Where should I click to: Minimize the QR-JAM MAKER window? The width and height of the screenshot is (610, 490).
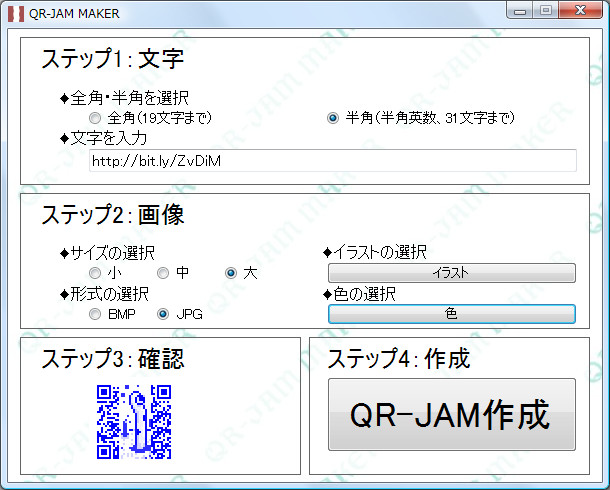click(x=520, y=10)
